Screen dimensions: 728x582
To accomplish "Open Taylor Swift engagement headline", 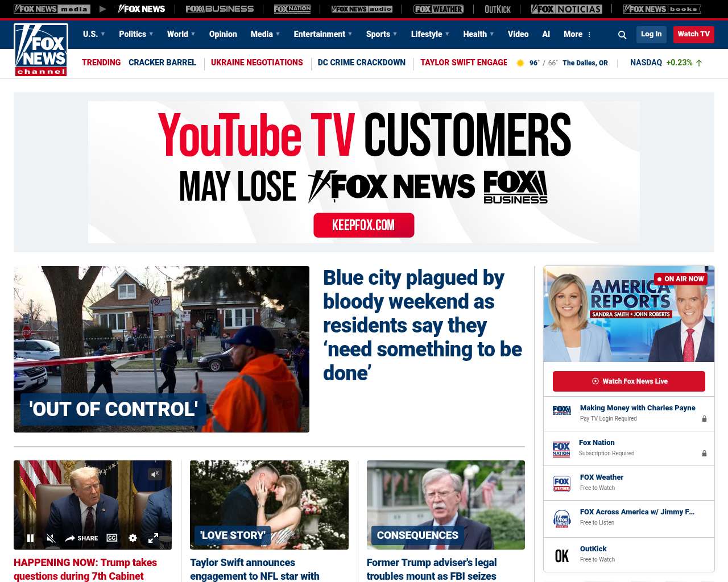I will click(x=255, y=569).
